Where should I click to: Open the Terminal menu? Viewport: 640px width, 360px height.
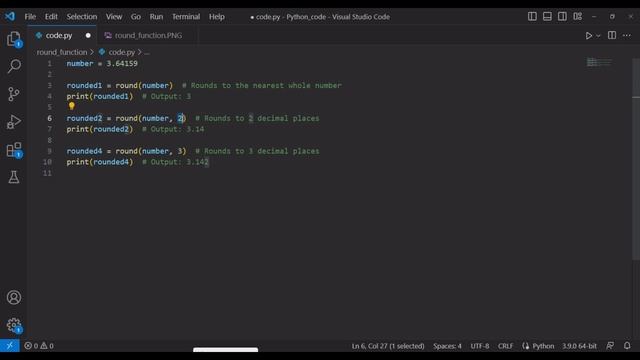tap(186, 17)
